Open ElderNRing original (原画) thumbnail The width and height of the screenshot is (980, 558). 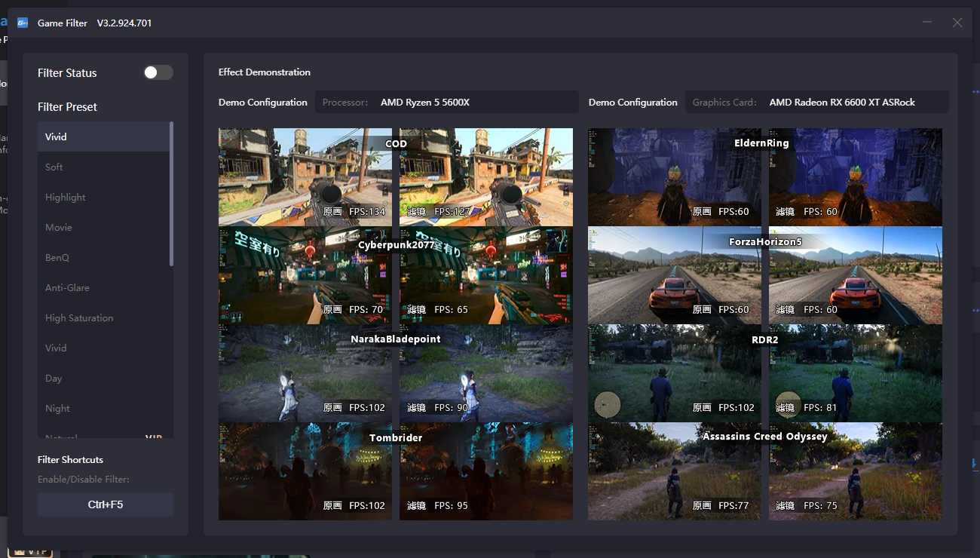(x=675, y=177)
